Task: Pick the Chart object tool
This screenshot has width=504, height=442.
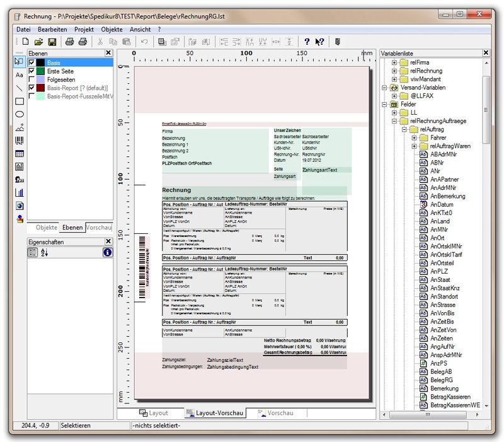Action: tap(20, 192)
